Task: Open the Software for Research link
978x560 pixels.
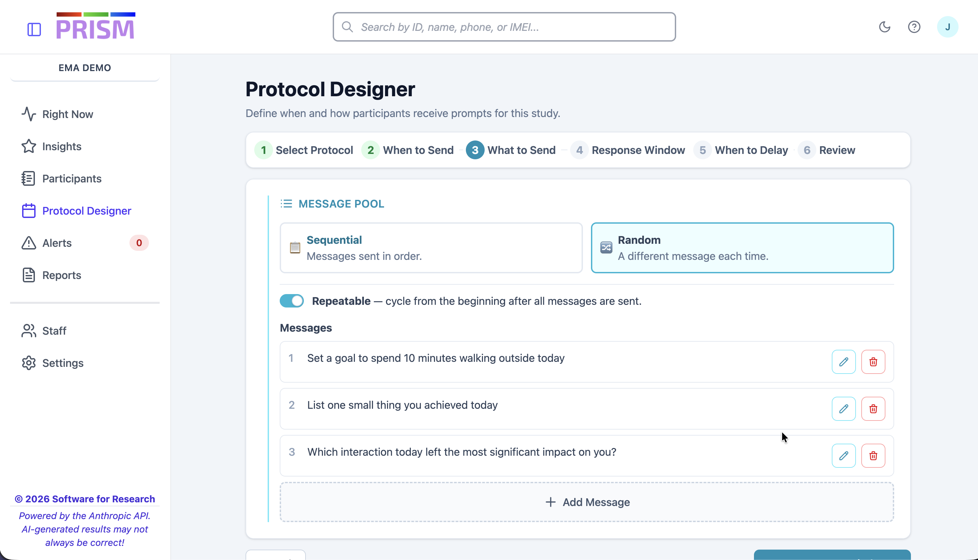Action: click(85, 498)
